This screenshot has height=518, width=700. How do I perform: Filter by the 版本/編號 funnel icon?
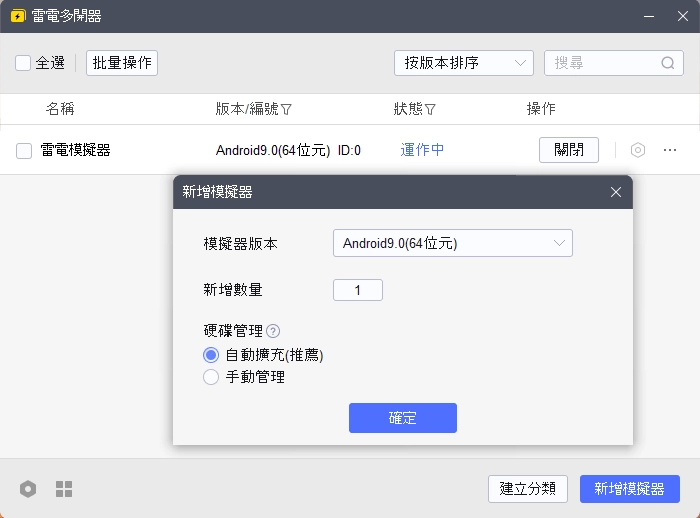tap(287, 109)
